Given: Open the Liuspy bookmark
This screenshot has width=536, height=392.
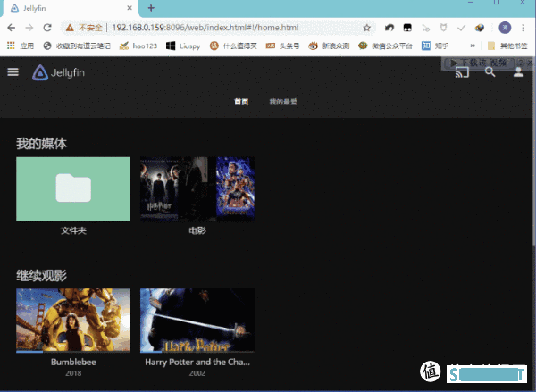Looking at the screenshot, I should tap(183, 46).
